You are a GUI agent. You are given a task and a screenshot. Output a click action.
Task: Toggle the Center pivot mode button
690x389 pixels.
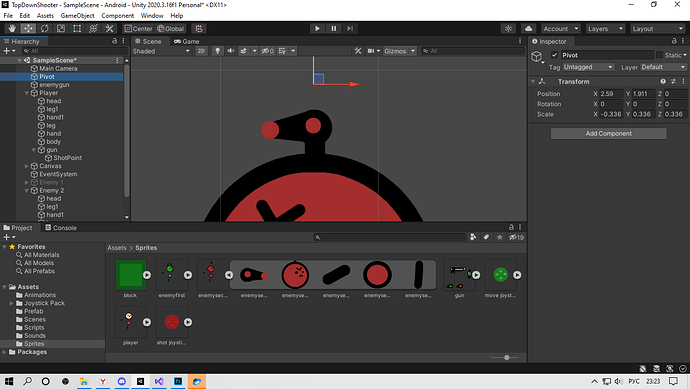pos(138,29)
